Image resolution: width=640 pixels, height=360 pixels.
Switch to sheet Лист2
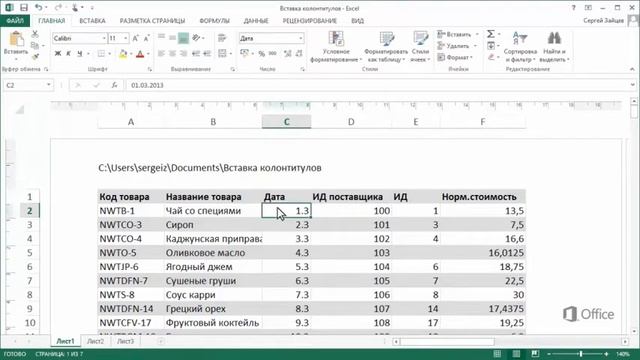coord(96,341)
